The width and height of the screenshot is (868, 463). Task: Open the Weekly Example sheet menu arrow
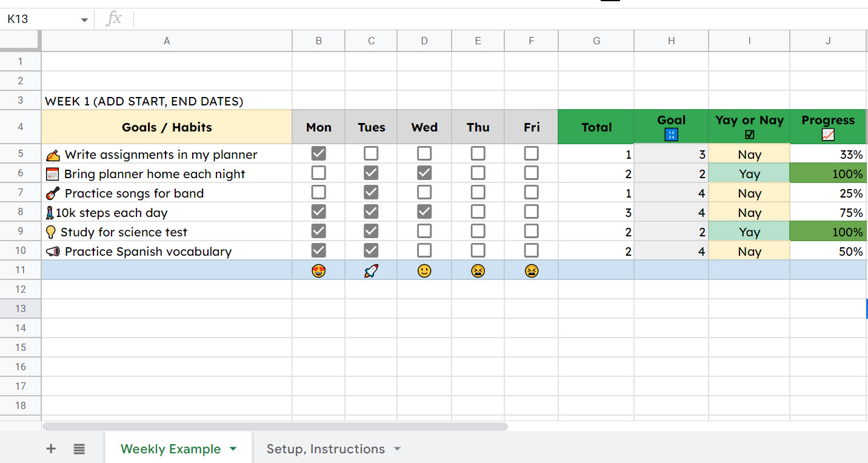(x=233, y=448)
